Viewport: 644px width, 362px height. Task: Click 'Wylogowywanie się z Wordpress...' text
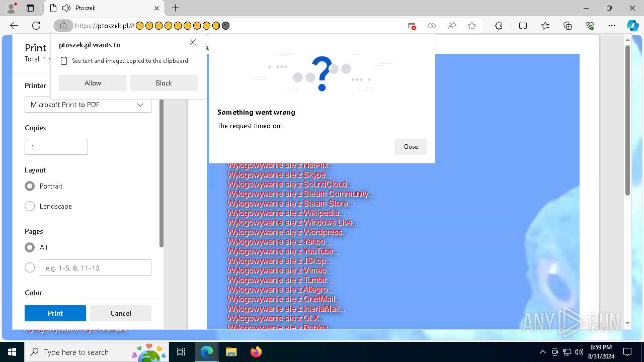pyautogui.click(x=287, y=232)
